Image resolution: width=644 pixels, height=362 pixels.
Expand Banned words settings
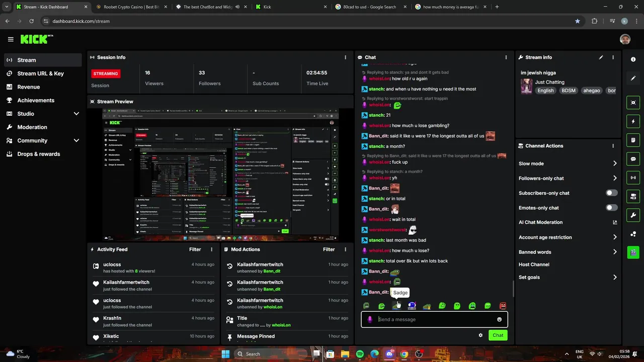coord(615,252)
